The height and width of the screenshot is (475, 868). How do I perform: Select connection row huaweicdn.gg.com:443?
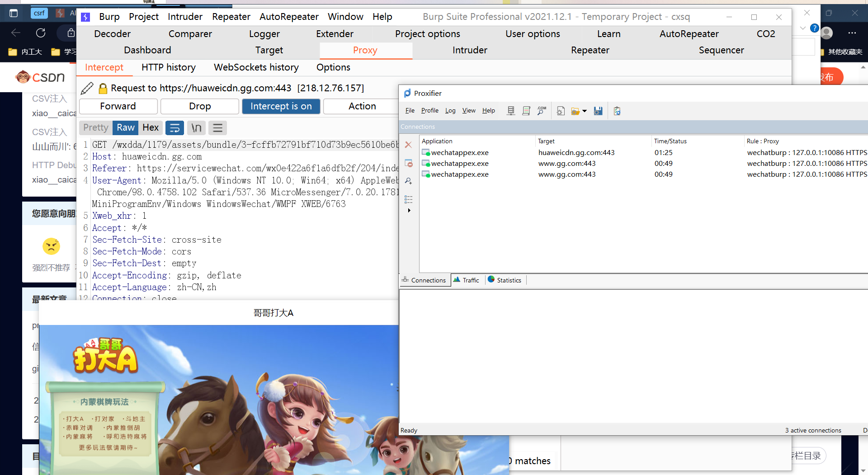(644, 153)
